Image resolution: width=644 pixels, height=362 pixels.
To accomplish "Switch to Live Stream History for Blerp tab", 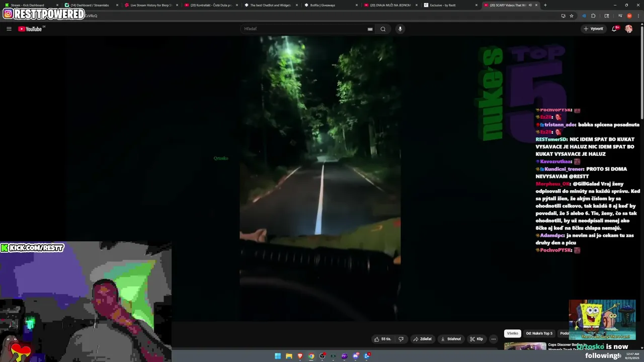I will [151, 5].
